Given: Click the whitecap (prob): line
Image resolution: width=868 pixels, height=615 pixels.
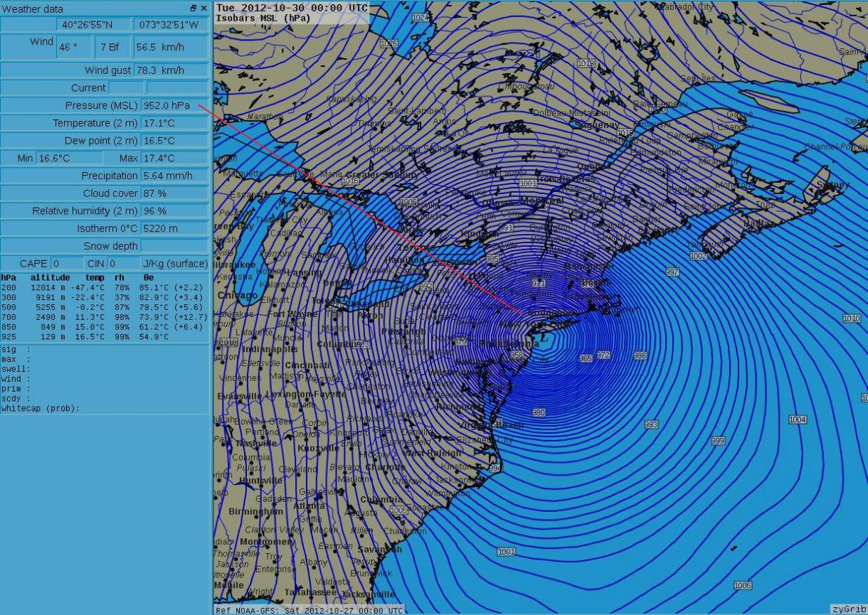Looking at the screenshot, I should pyautogui.click(x=40, y=409).
